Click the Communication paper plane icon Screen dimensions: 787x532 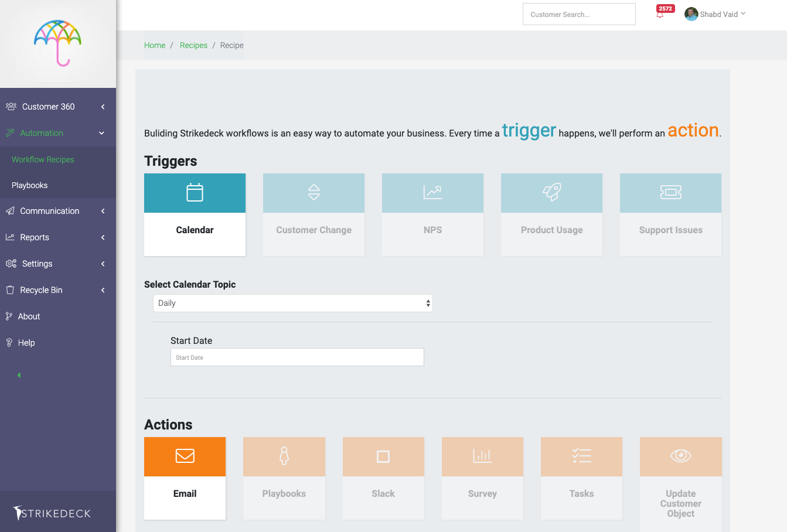click(10, 211)
